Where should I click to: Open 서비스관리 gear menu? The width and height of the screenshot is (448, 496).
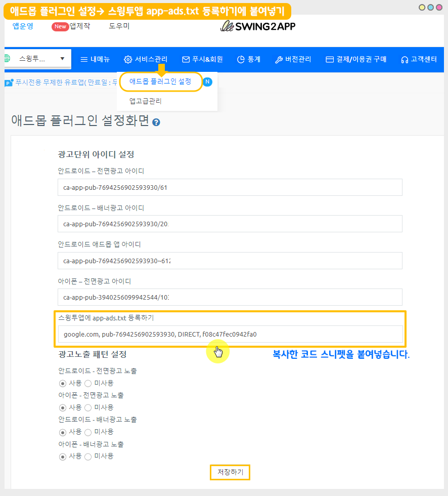(146, 59)
